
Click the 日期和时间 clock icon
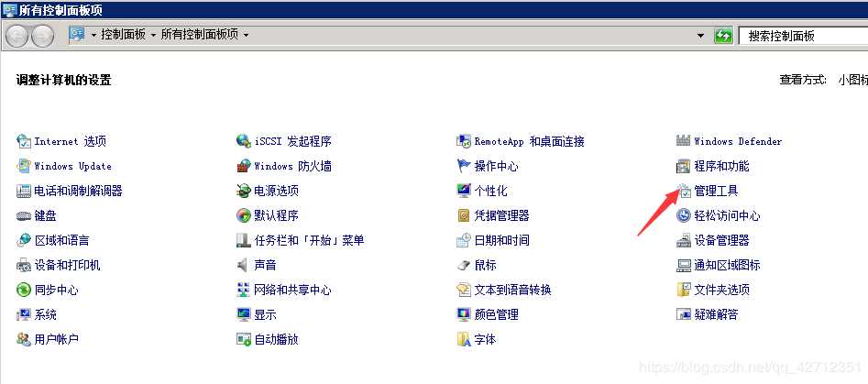(x=464, y=240)
